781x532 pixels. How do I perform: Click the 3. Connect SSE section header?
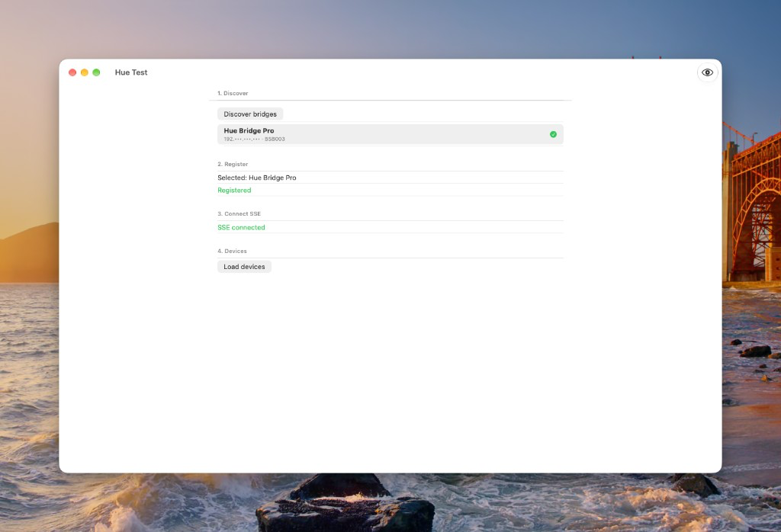point(239,214)
